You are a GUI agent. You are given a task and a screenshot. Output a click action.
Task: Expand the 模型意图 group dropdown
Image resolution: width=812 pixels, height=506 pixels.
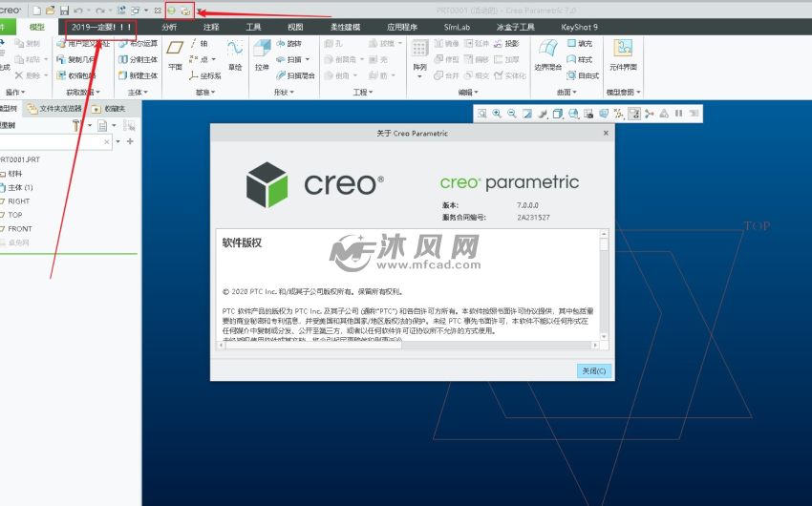pyautogui.click(x=624, y=92)
